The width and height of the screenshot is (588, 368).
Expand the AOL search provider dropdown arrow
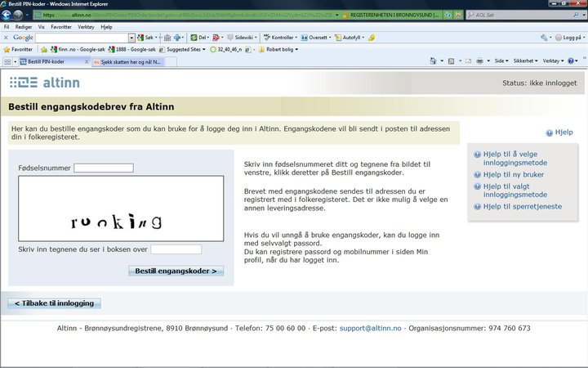pyautogui.click(x=584, y=15)
